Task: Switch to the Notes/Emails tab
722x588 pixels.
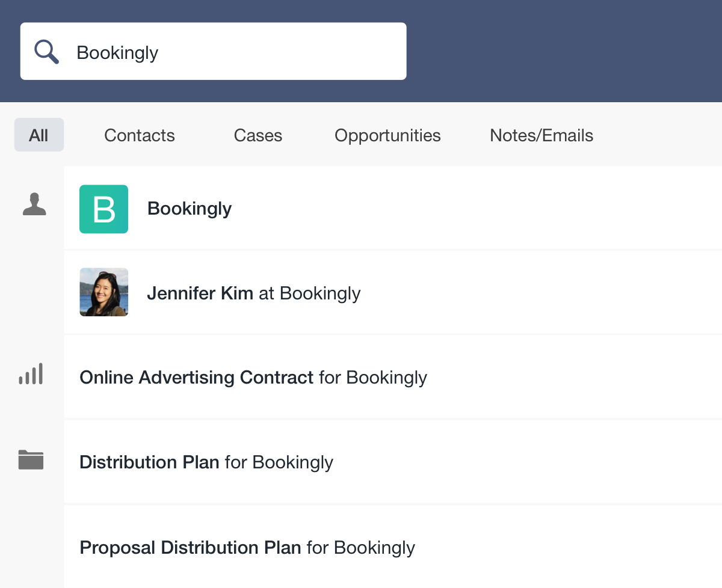Action: point(541,135)
